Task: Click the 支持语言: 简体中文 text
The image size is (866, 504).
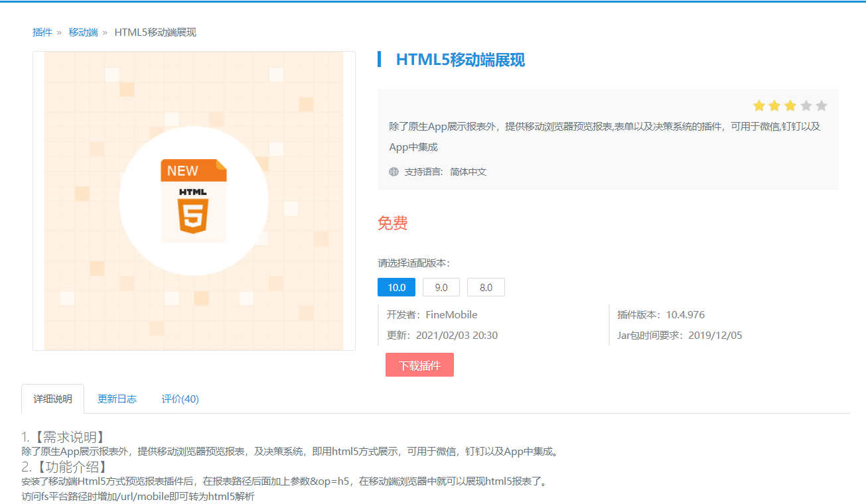Action: [445, 172]
